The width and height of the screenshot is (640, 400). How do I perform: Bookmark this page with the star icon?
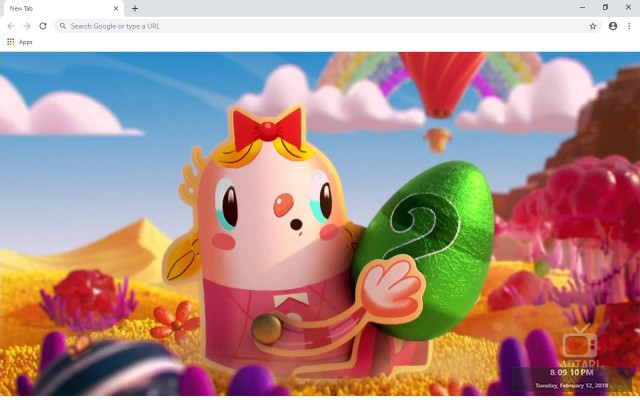593,26
